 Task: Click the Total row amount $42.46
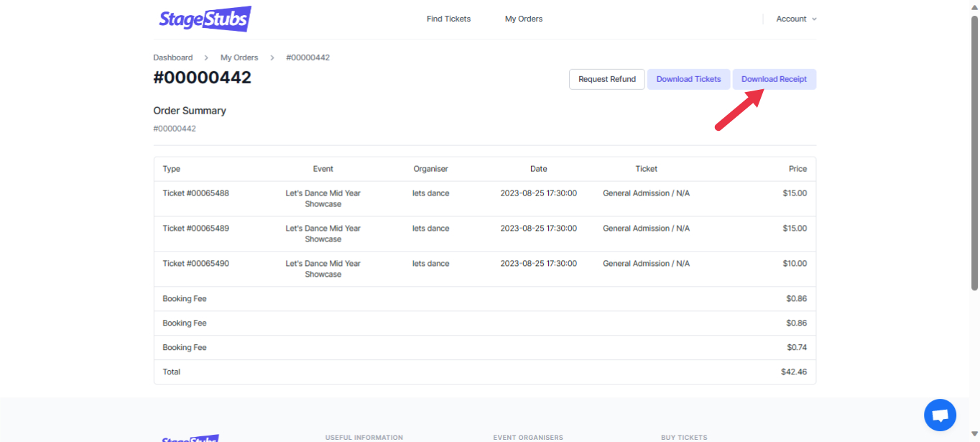pyautogui.click(x=793, y=372)
